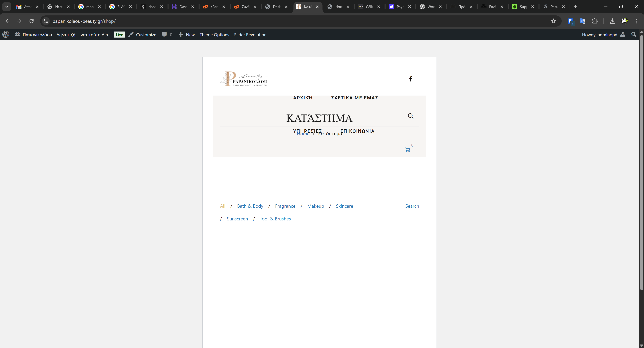
Task: Open the tab search dropdown arrow
Action: tap(7, 7)
